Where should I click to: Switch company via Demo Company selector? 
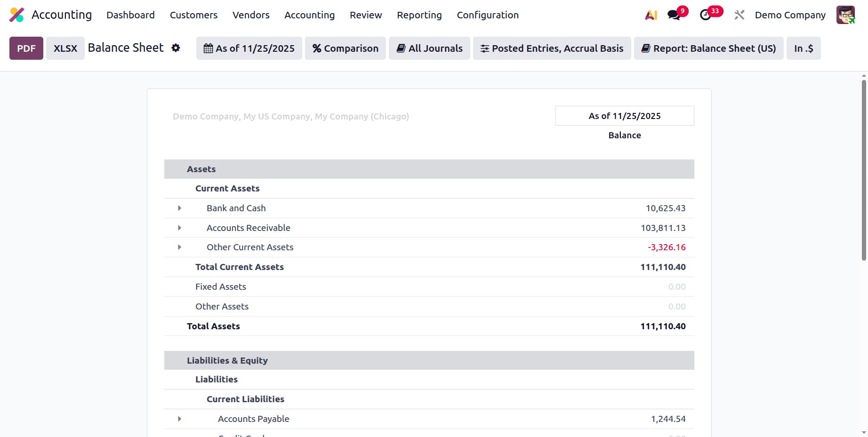point(790,15)
